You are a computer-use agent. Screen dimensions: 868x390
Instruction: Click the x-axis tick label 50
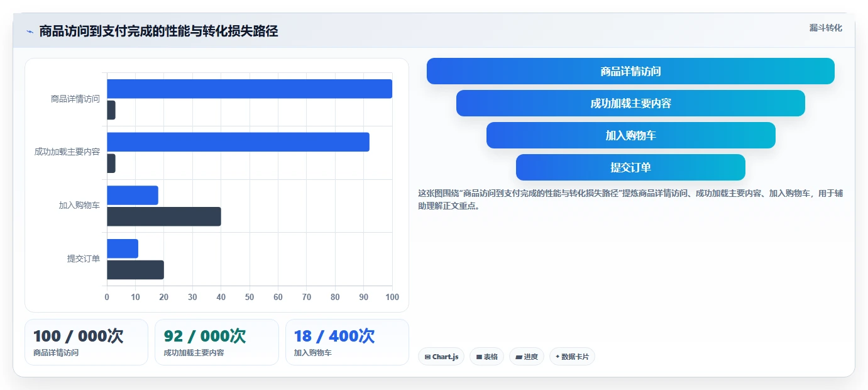pos(250,297)
